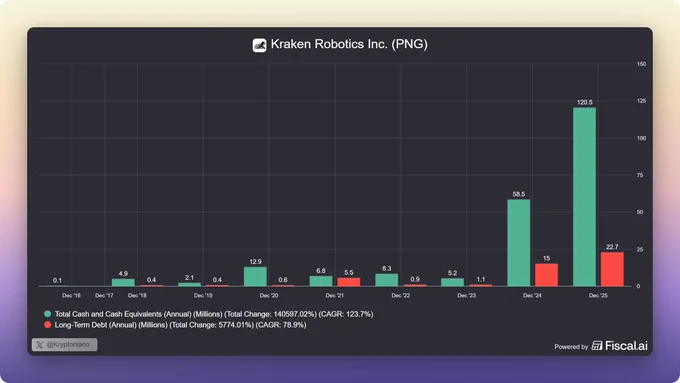Click the Dec '22 axis label
Screen dimensions: 680x383
(400, 295)
